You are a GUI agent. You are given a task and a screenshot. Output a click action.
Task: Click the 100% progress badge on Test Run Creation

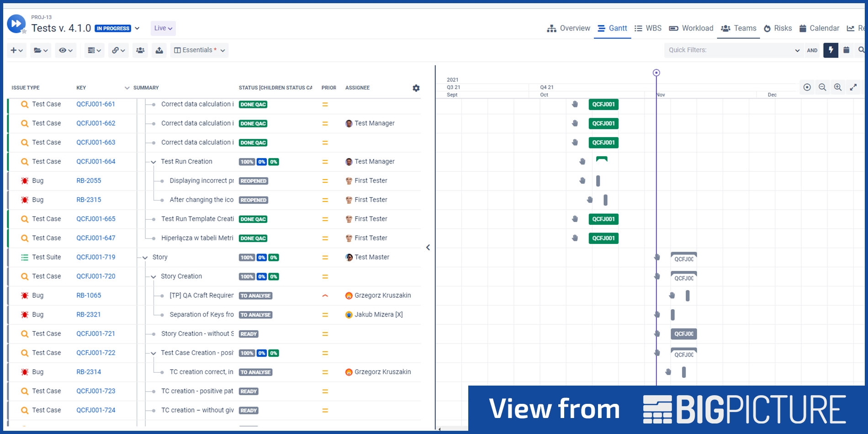247,161
